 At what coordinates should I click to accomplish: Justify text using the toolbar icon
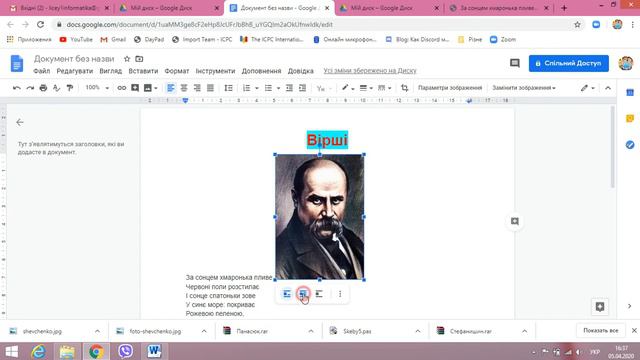210,88
